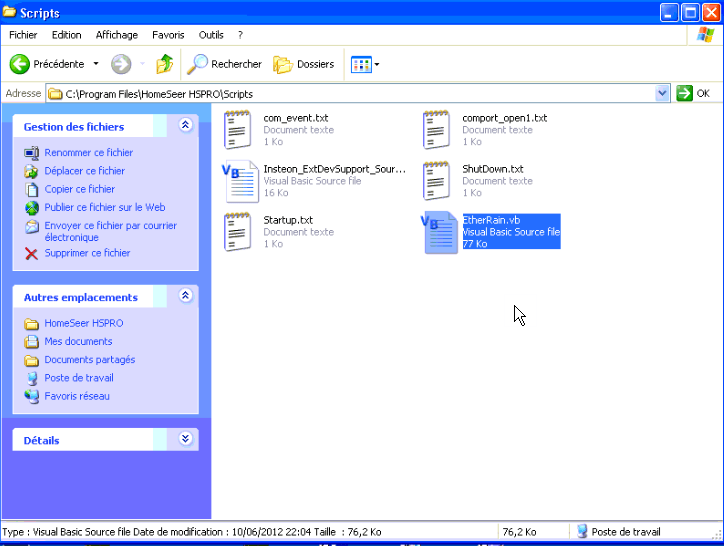
Task: Collapse the Autres emplacements panel
Action: (x=186, y=296)
